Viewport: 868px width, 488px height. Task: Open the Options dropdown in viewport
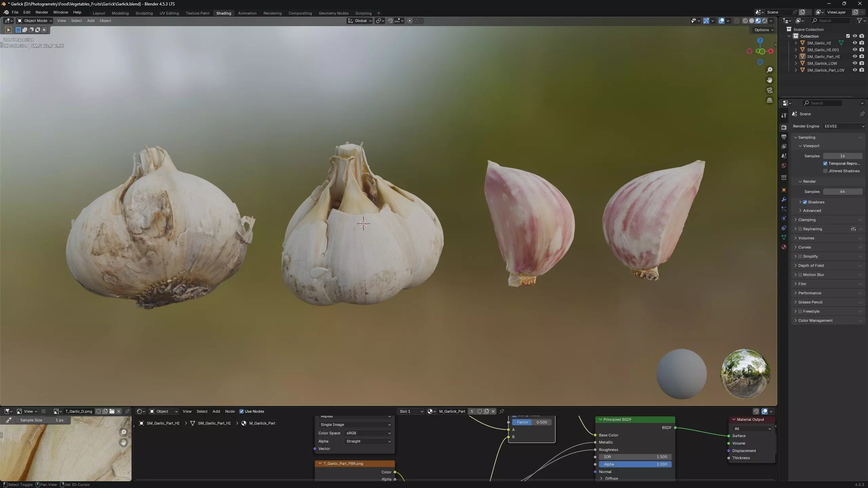pos(764,30)
